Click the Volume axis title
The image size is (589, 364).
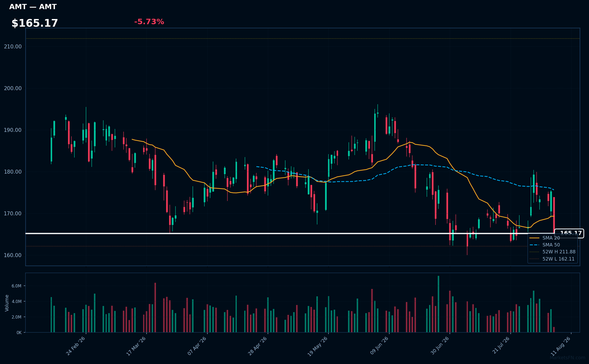click(7, 303)
